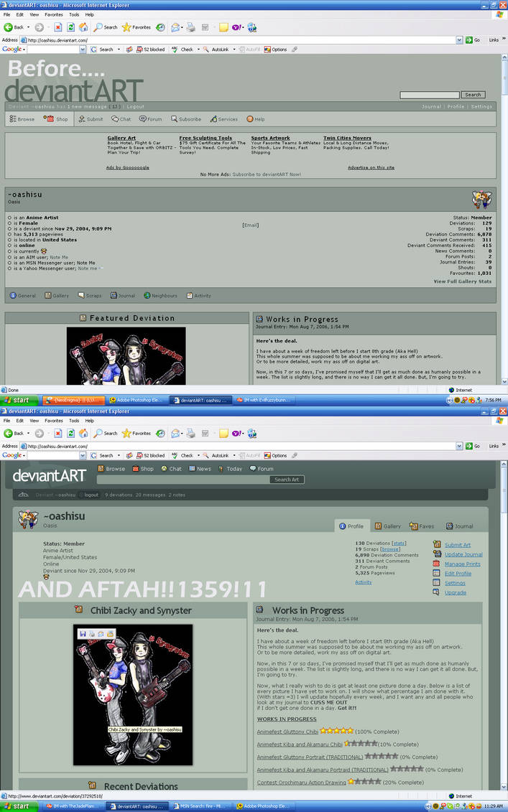The height and width of the screenshot is (812, 508).
Task: Click Back button in top browser window
Action: point(14,27)
